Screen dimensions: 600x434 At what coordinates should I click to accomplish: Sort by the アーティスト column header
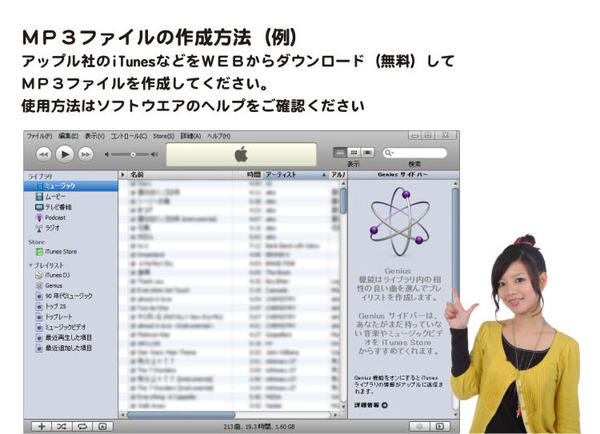tap(296, 175)
